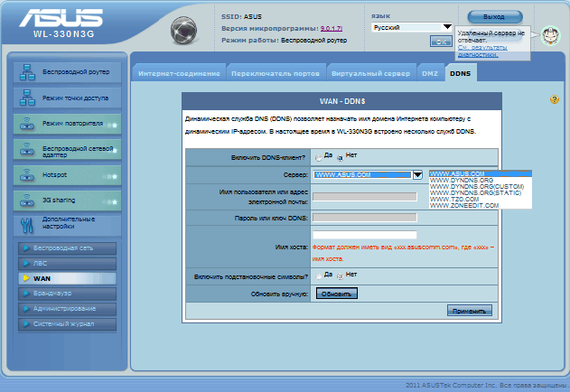The height and width of the screenshot is (392, 570).
Task: Click the DDNS password field
Action: click(x=365, y=218)
